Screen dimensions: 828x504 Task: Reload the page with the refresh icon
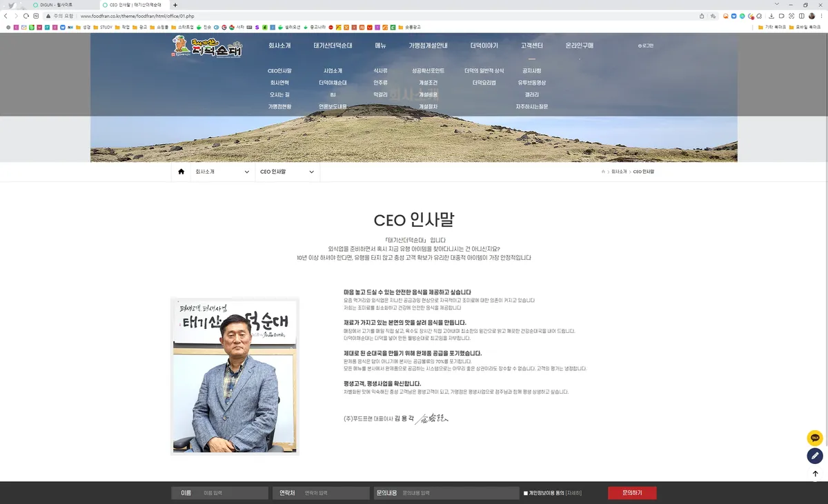click(26, 16)
